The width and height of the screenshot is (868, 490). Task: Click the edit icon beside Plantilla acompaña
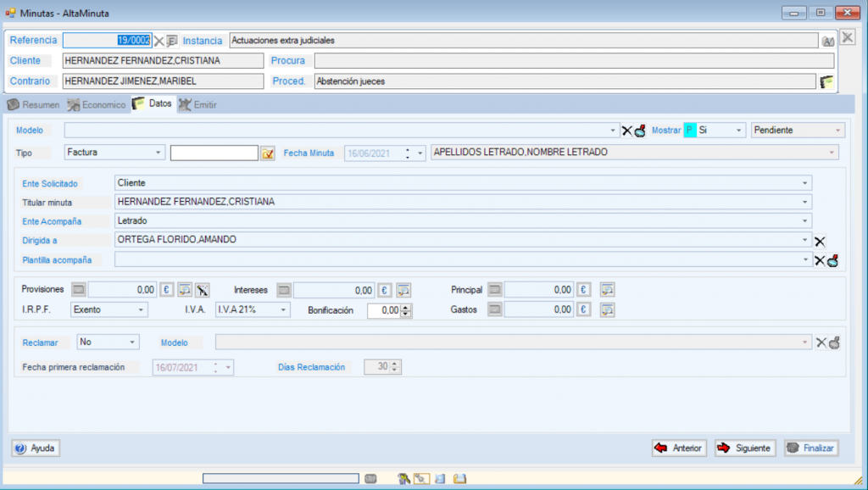pos(832,260)
